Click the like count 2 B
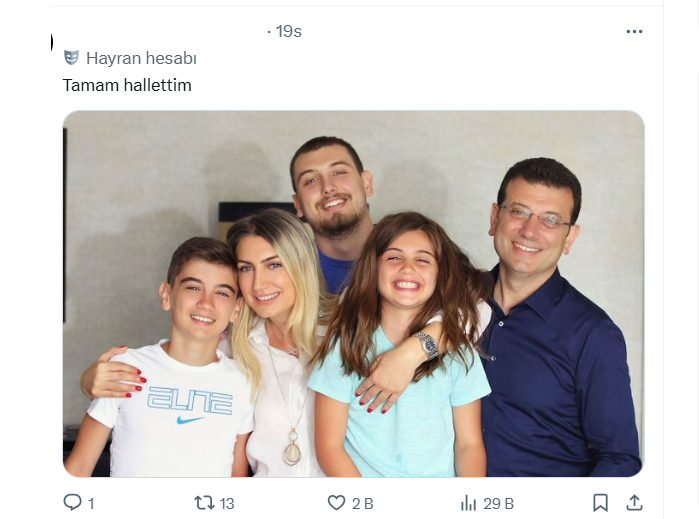 click(x=362, y=503)
